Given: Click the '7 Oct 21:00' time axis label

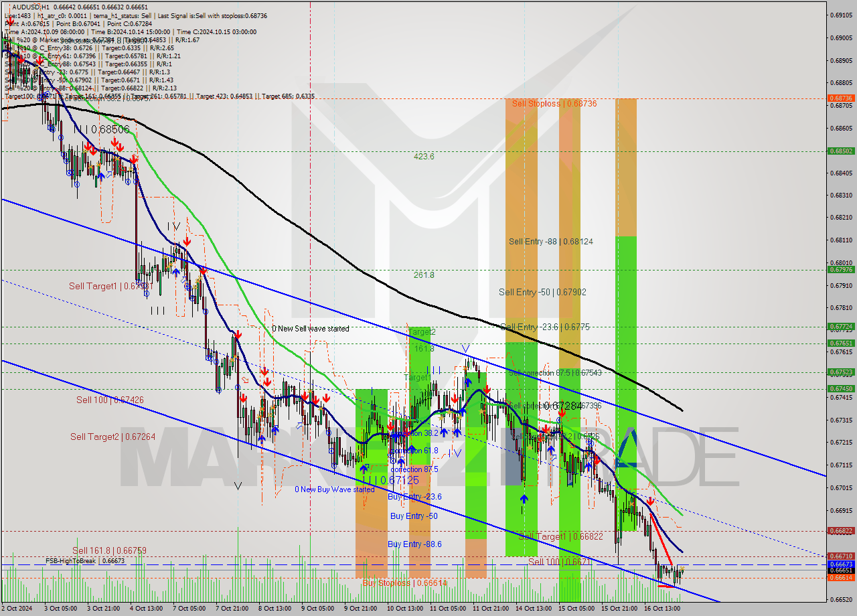Looking at the screenshot, I should click(x=232, y=609).
